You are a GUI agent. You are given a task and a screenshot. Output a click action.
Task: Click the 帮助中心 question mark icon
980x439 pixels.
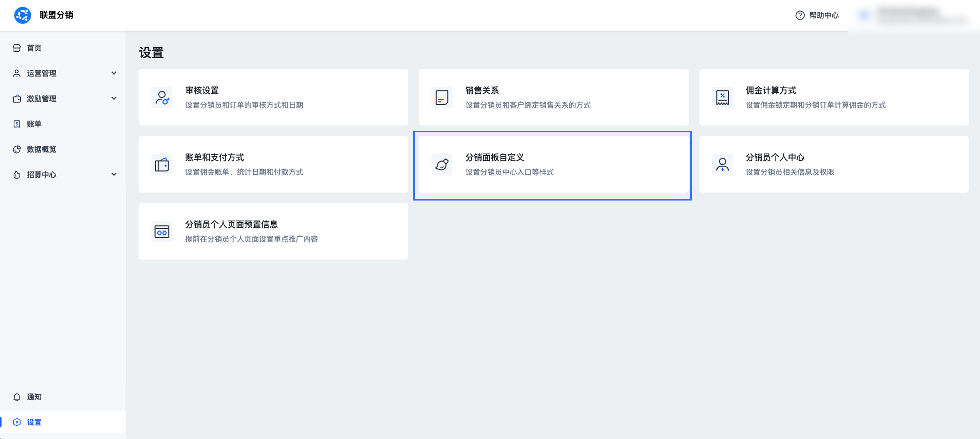(800, 15)
